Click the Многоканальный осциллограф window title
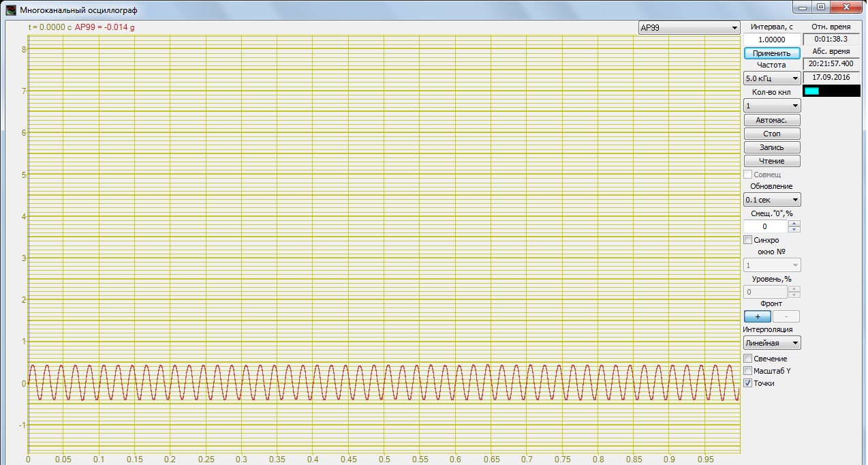Viewport: 868px width, 465px height. 78,10
